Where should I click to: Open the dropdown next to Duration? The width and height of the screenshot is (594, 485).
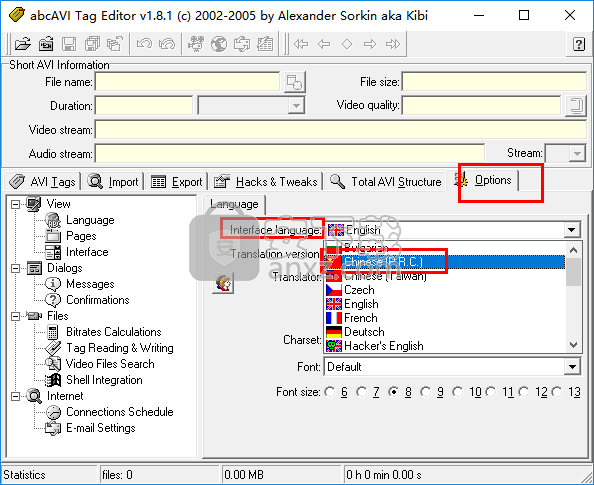251,105
